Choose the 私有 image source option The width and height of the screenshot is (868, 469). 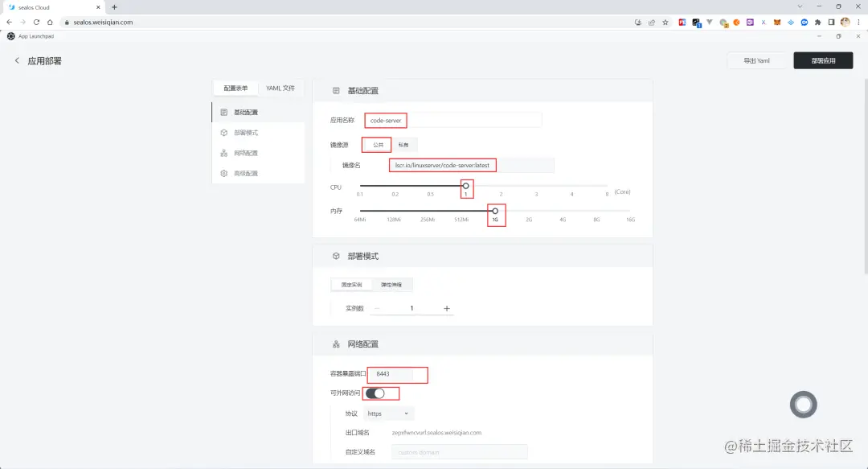pyautogui.click(x=403, y=145)
